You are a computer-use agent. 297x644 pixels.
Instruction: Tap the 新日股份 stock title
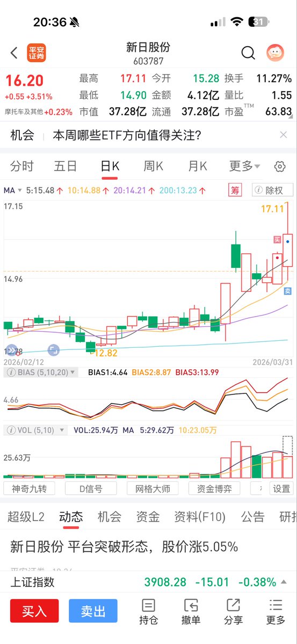pyautogui.click(x=148, y=48)
